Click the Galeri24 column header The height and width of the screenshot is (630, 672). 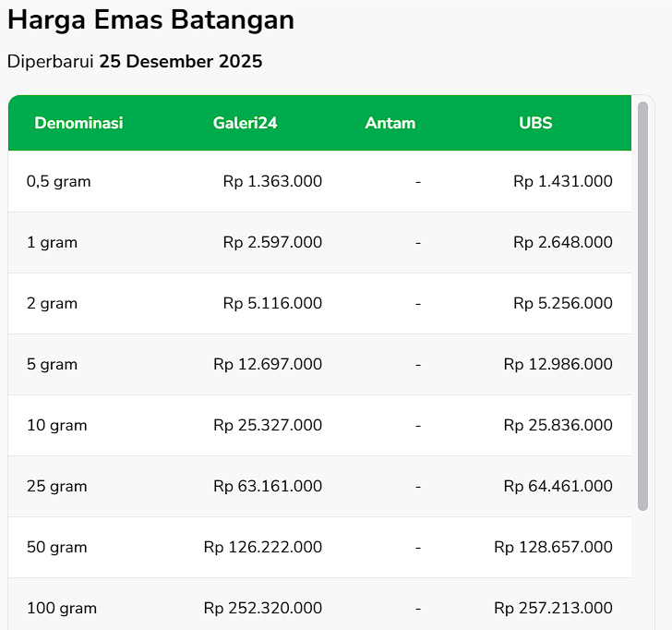click(x=245, y=123)
